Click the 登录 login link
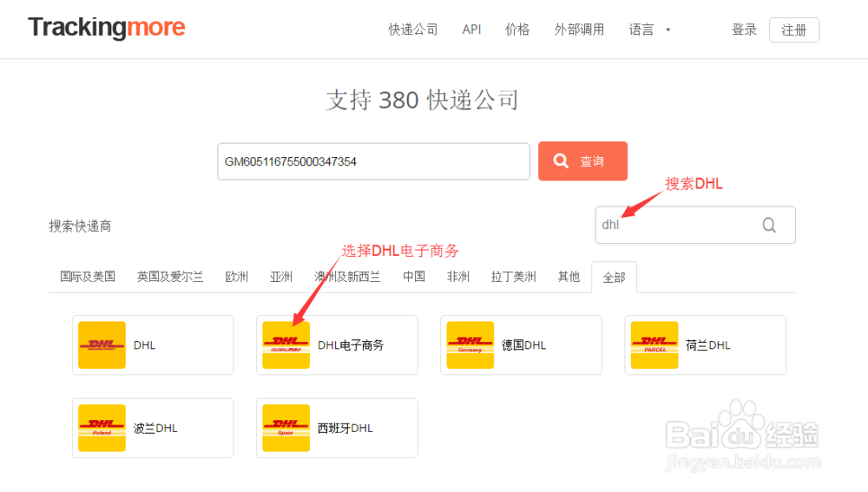The image size is (868, 492). tap(744, 30)
